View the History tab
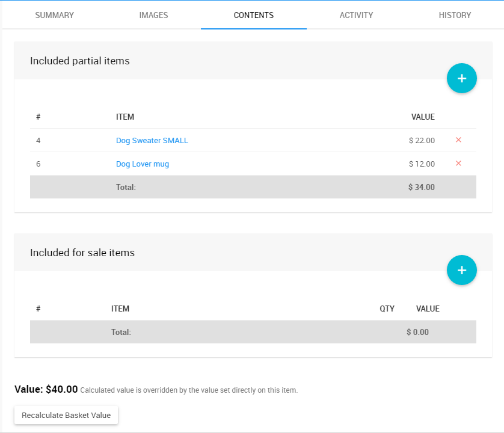Viewport: 504px width, 433px height. coord(455,15)
